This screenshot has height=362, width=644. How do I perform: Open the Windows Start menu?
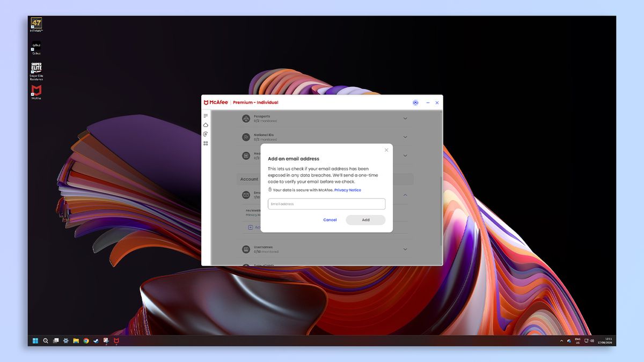pyautogui.click(x=35, y=341)
